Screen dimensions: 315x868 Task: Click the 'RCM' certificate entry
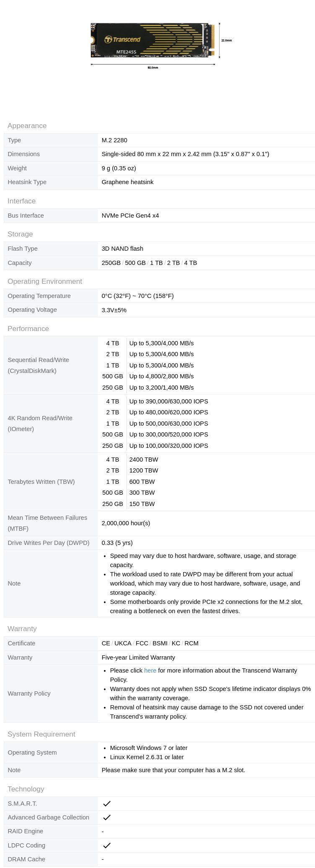(x=191, y=643)
